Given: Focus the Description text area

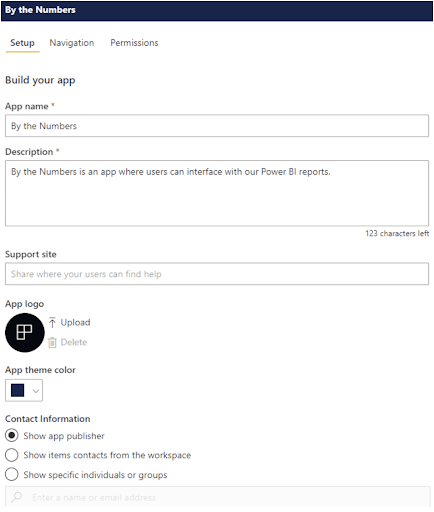Looking at the screenshot, I should tap(217, 193).
